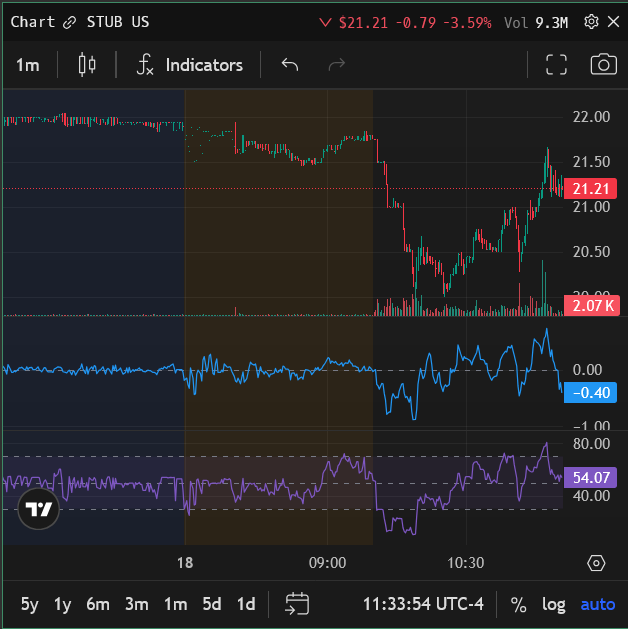Click the red 21.21 price label
Screen dimensions: 628x629
click(590, 189)
